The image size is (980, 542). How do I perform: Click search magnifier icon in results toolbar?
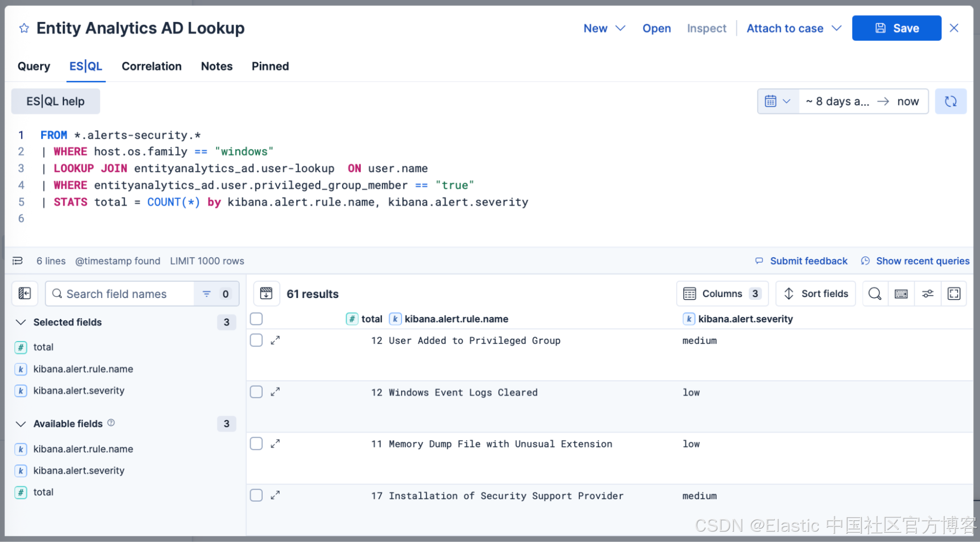pyautogui.click(x=875, y=294)
